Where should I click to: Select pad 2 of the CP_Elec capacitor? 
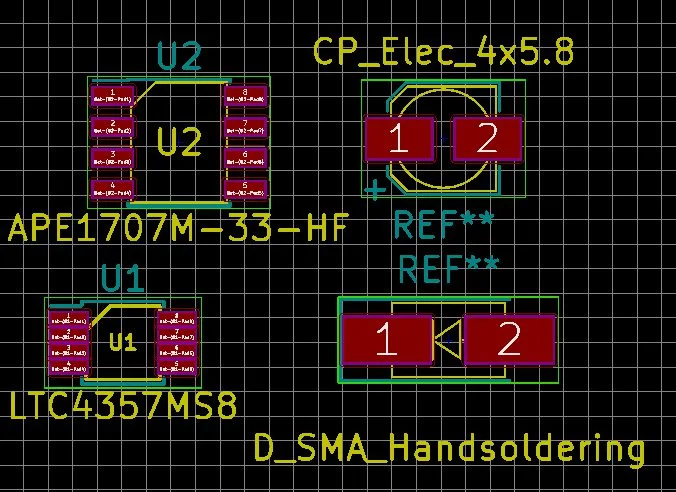click(487, 138)
